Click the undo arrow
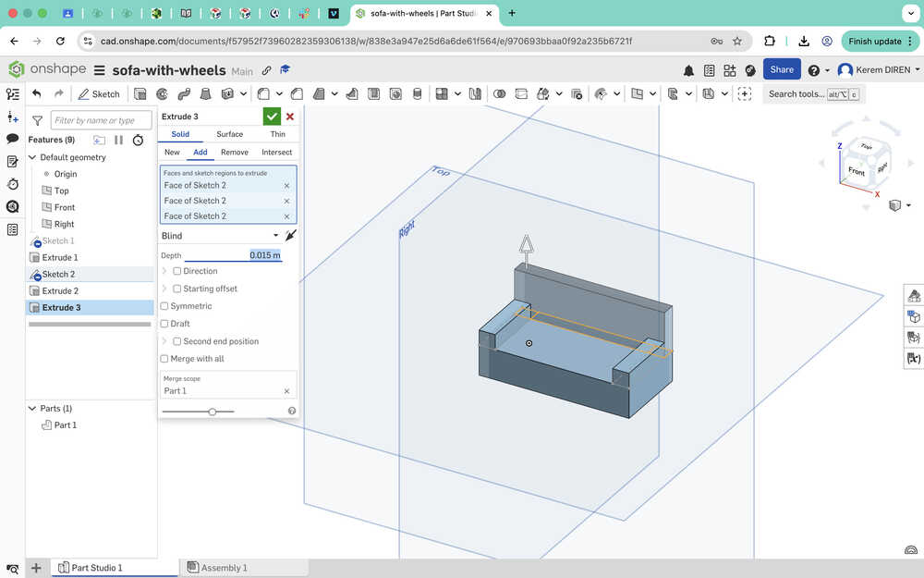The height and width of the screenshot is (578, 924). click(x=37, y=93)
